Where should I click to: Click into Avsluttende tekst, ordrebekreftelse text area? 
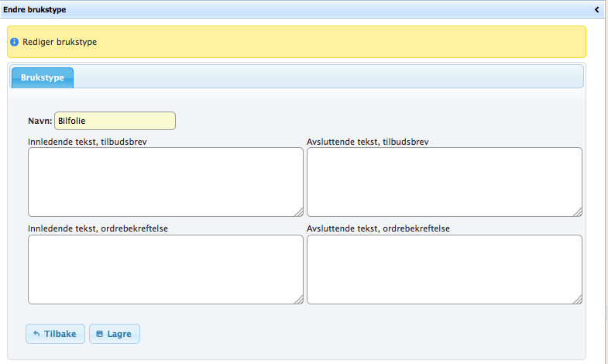tap(444, 270)
